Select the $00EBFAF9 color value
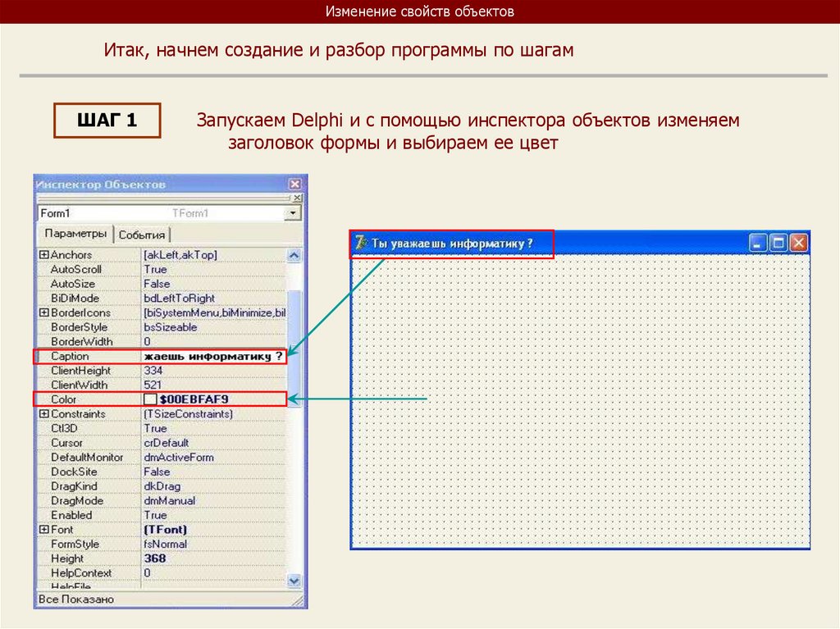Image resolution: width=840 pixels, height=629 pixels. (194, 399)
